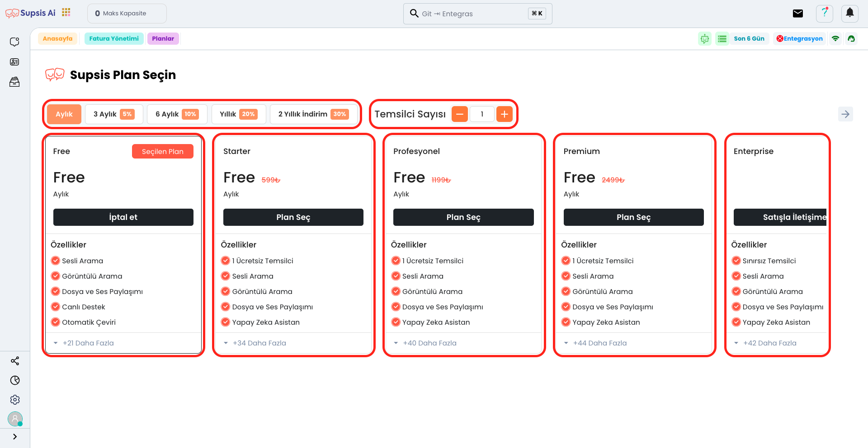The image size is (868, 448).
Task: Click the user avatar in sidebar
Action: 15,419
